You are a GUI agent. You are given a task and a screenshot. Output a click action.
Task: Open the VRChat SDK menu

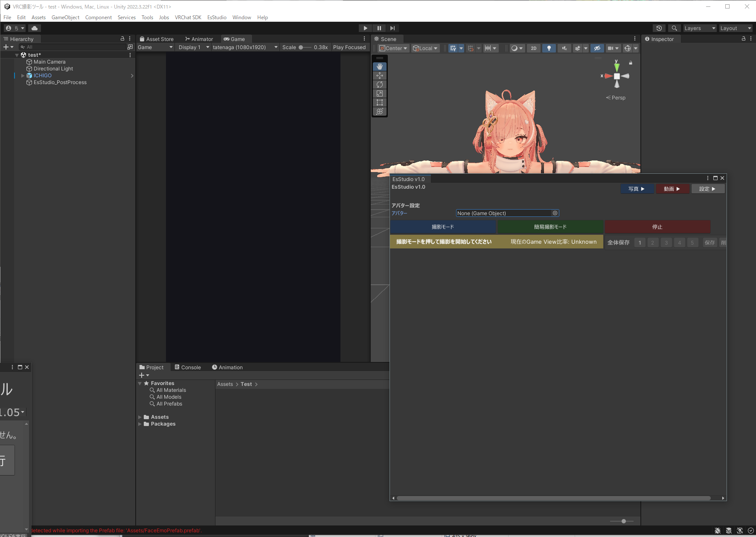tap(188, 18)
